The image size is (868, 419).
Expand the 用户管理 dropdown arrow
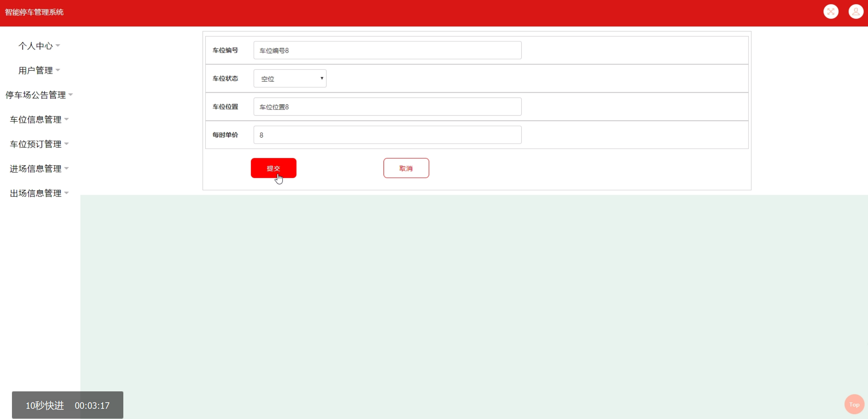(58, 70)
